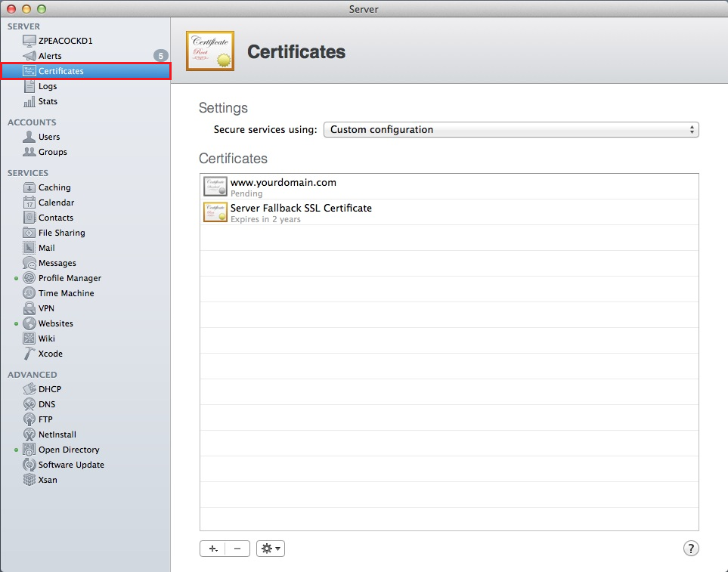Go to Groups under Accounts

(52, 152)
